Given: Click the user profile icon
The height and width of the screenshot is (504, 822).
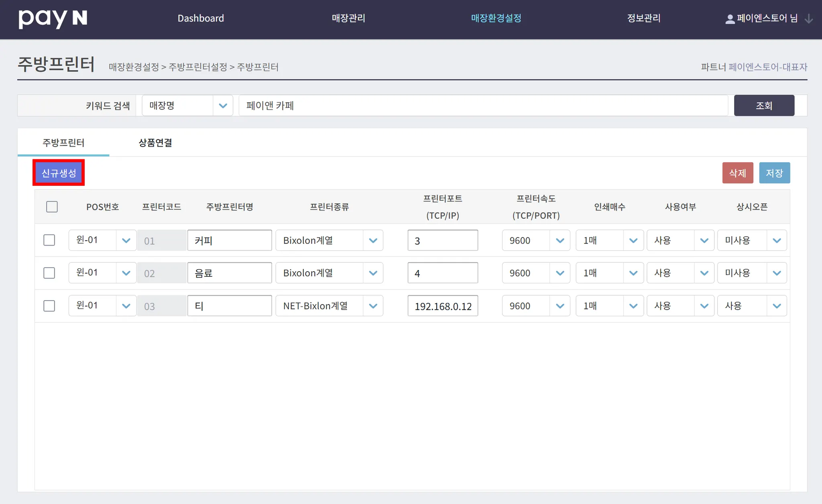Looking at the screenshot, I should 730,19.
